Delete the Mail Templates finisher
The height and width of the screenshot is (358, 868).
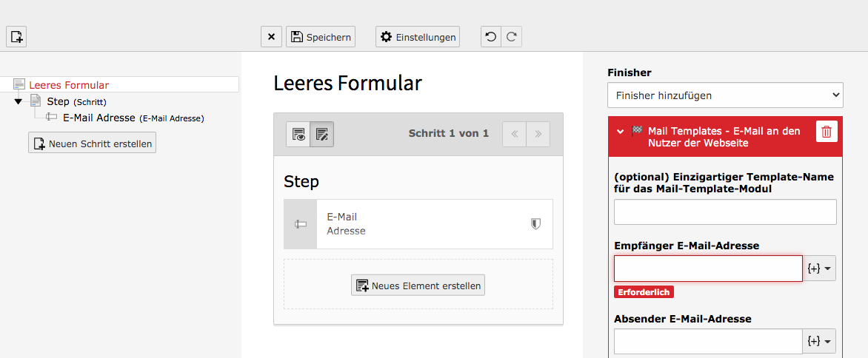(827, 132)
